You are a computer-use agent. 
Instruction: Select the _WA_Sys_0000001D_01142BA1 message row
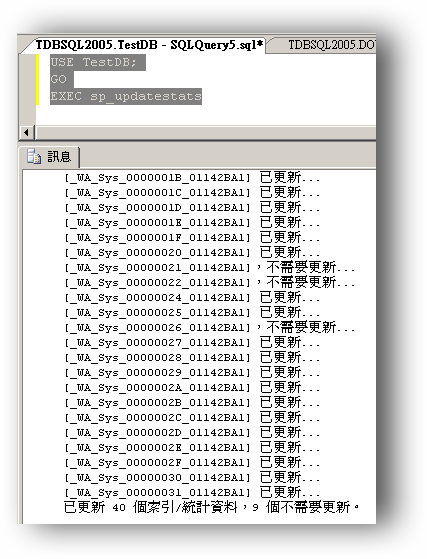pyautogui.click(x=192, y=207)
